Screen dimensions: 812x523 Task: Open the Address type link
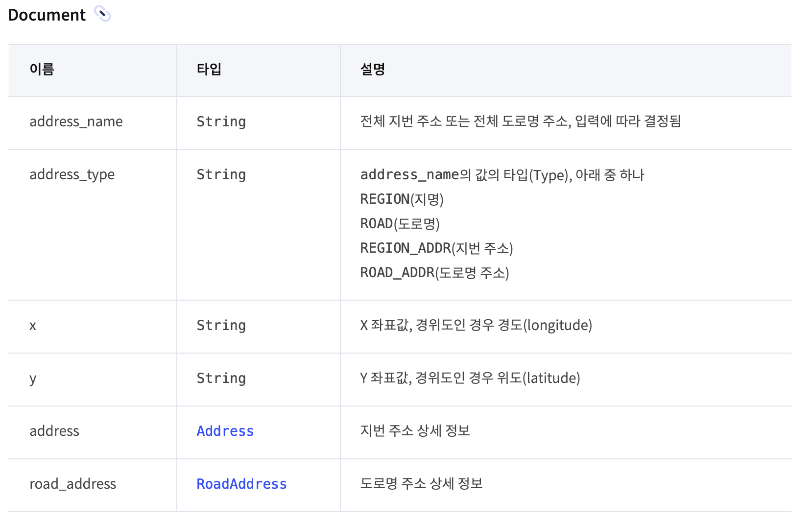coord(225,431)
